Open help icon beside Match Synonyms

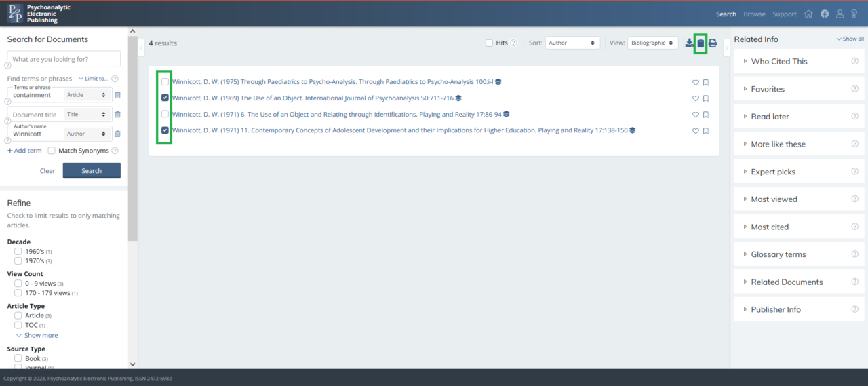click(115, 151)
